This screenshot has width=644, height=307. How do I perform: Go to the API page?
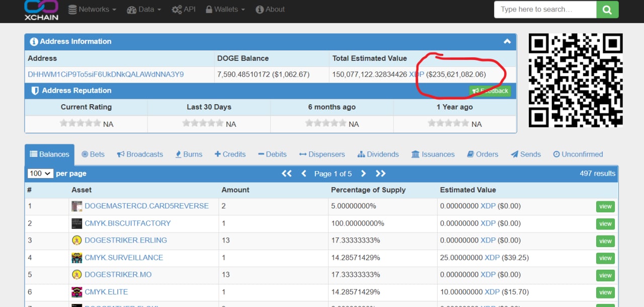tap(184, 9)
